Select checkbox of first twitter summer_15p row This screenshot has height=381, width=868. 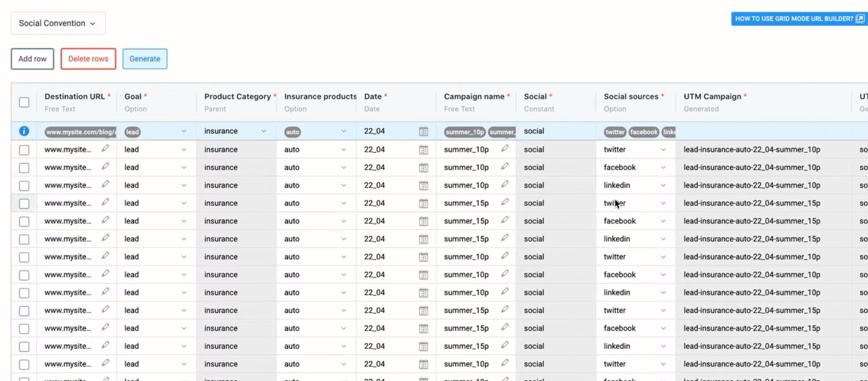pos(24,204)
